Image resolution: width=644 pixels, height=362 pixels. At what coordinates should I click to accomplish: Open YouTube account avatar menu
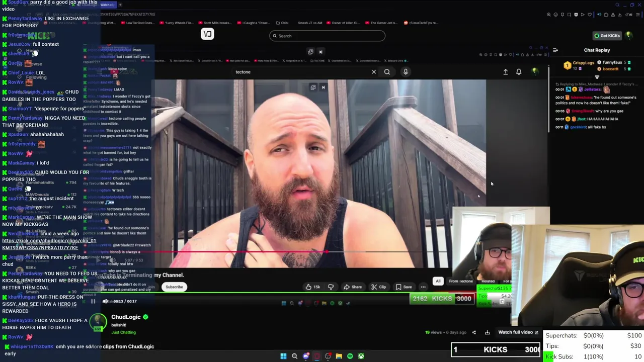(535, 71)
